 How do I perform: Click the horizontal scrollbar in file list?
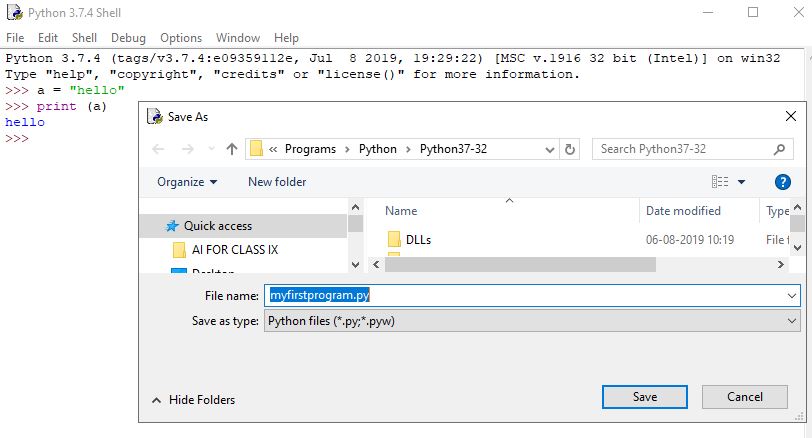point(520,265)
